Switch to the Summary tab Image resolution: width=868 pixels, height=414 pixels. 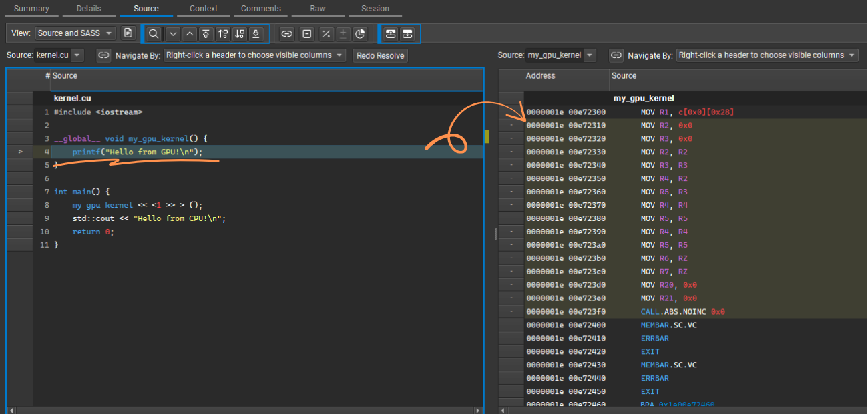point(31,9)
